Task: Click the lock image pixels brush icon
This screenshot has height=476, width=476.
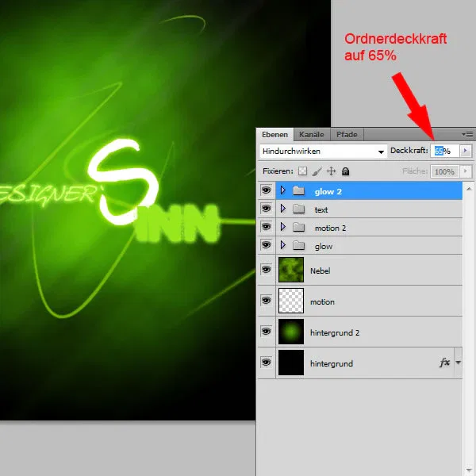Action: [x=317, y=171]
